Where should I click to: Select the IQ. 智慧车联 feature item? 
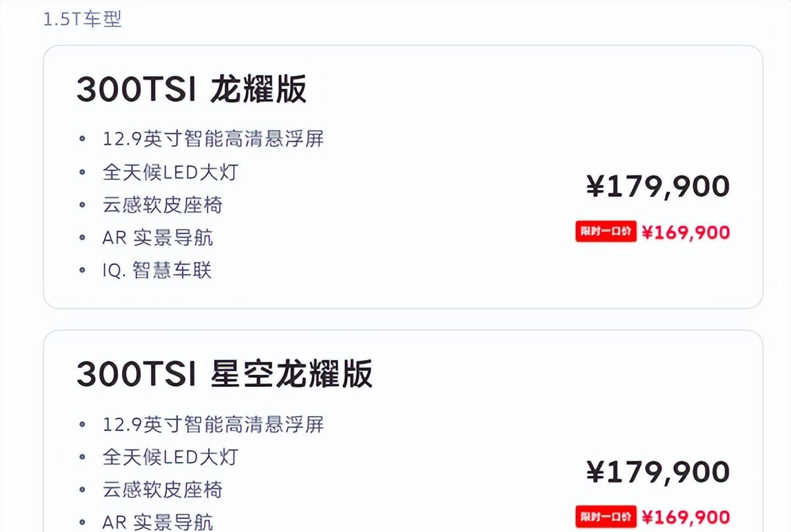tap(157, 270)
